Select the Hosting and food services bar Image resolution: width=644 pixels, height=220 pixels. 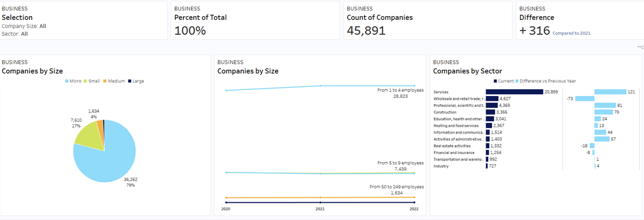coord(489,126)
